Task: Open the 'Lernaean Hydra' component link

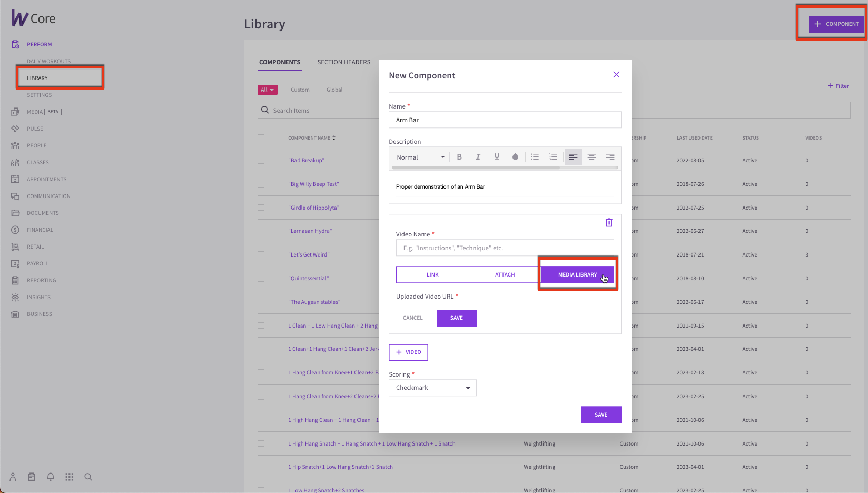Action: (310, 231)
